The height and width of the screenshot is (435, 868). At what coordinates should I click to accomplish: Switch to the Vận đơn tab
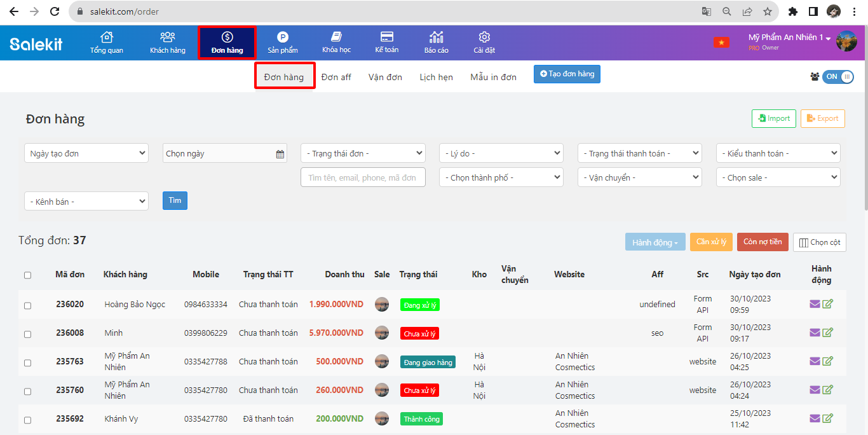coord(385,77)
